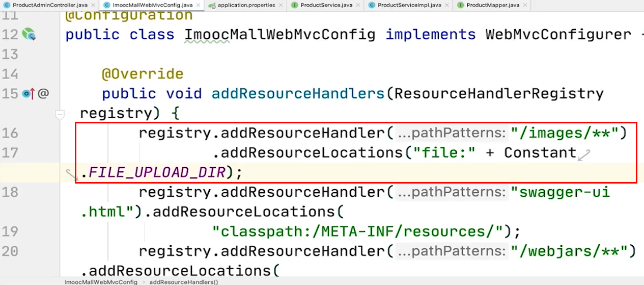Click the interface icon on ProductMapper.java tab
Screen dimensions: 644x285
461,5
